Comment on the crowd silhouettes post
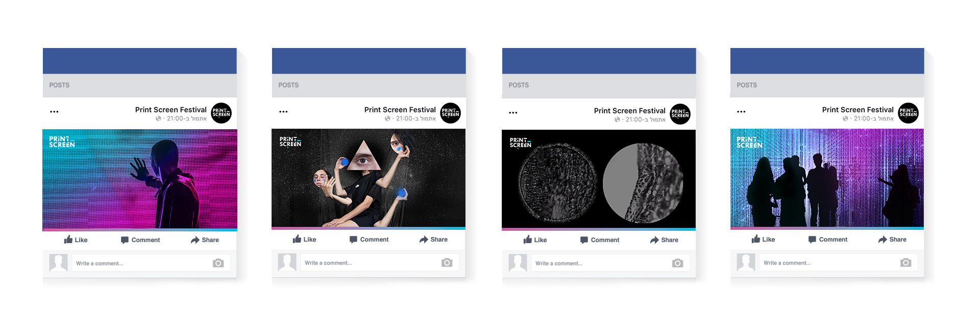Screen dimensions: 980x334 tap(828, 240)
